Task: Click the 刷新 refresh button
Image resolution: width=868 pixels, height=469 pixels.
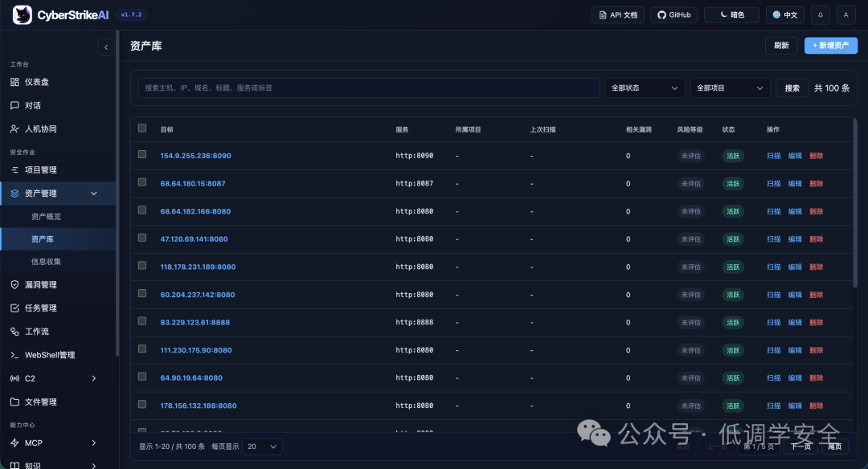Action: [781, 45]
